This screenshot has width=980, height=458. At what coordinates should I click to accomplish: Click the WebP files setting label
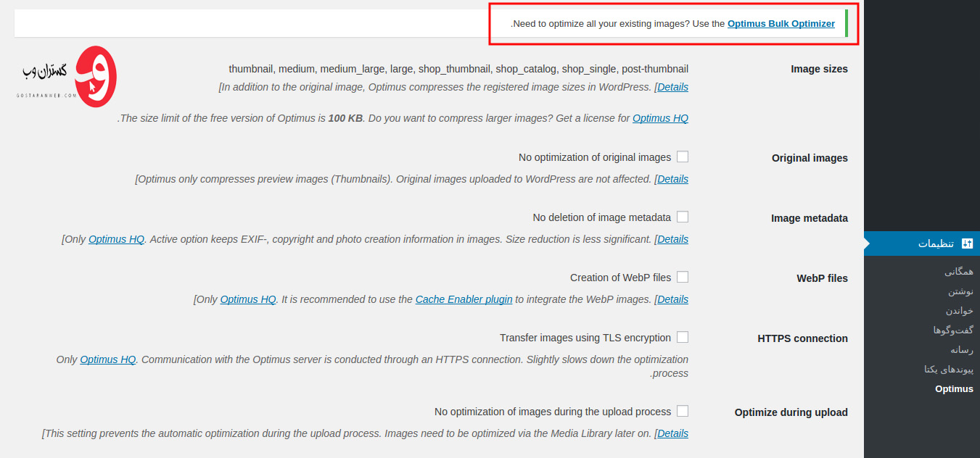[x=823, y=278]
